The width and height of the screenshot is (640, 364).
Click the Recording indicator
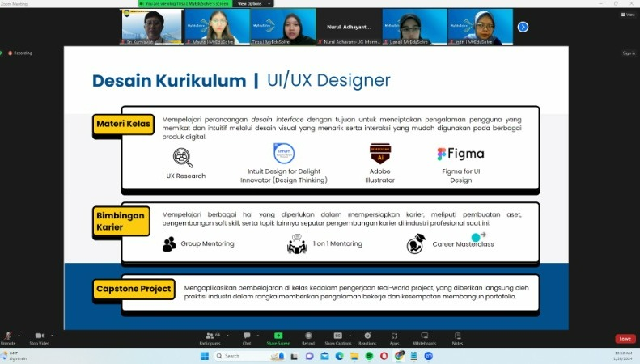point(20,53)
